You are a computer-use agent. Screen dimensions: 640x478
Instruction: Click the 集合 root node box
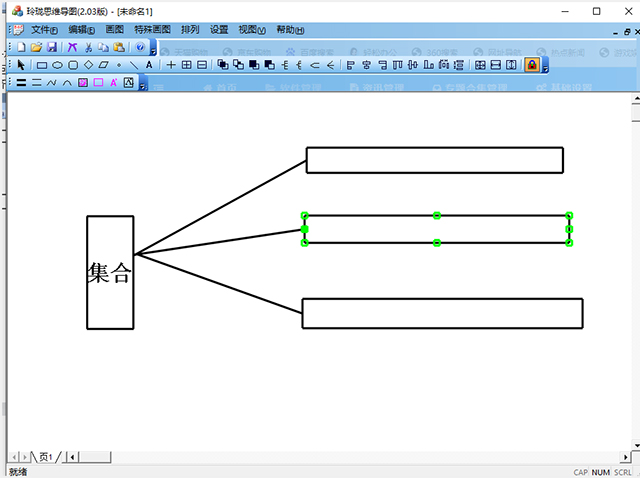coord(110,272)
